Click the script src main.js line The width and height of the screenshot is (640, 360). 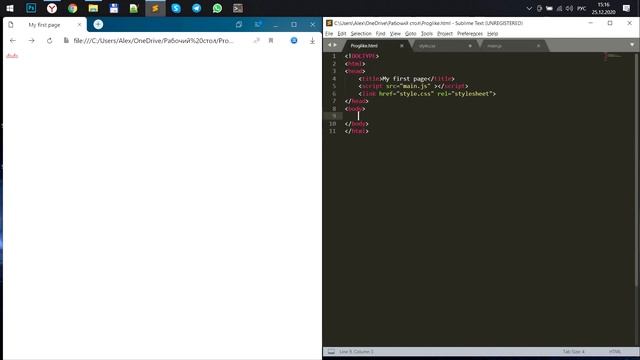pos(413,86)
